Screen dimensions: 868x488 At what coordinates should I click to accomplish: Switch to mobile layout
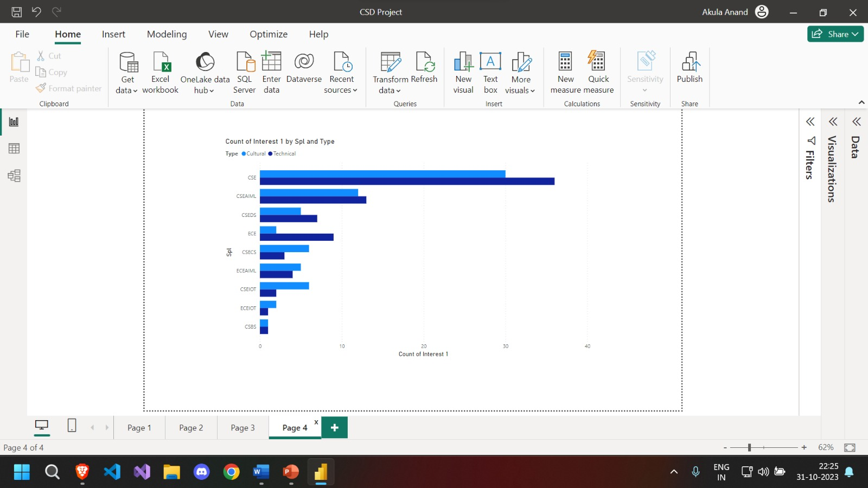click(x=72, y=426)
